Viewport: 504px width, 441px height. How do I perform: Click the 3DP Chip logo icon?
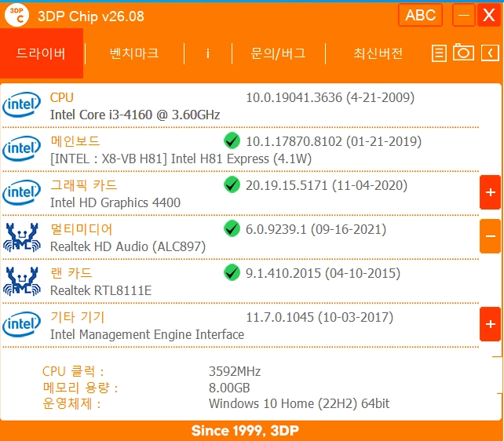click(x=16, y=16)
